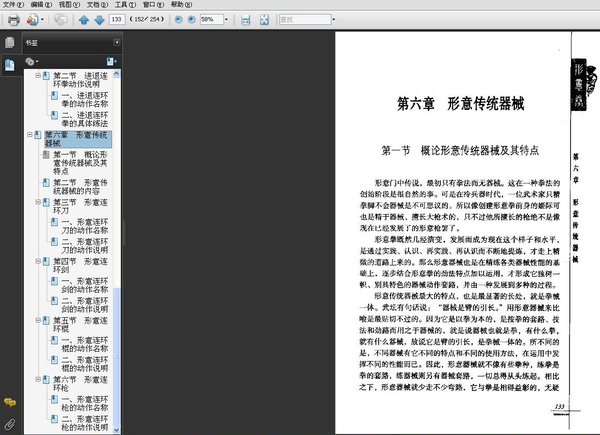This screenshot has height=435, width=600.
Task: Click the zoom in plus icon
Action: (192, 19)
